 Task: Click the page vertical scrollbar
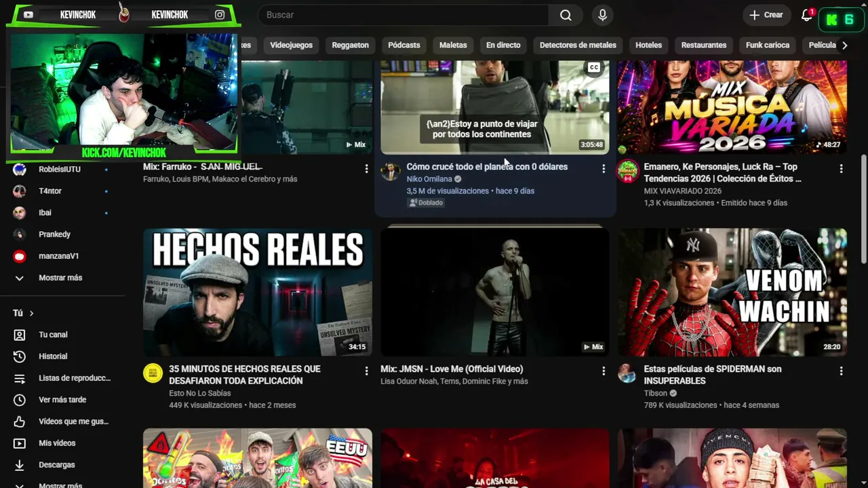(863, 210)
